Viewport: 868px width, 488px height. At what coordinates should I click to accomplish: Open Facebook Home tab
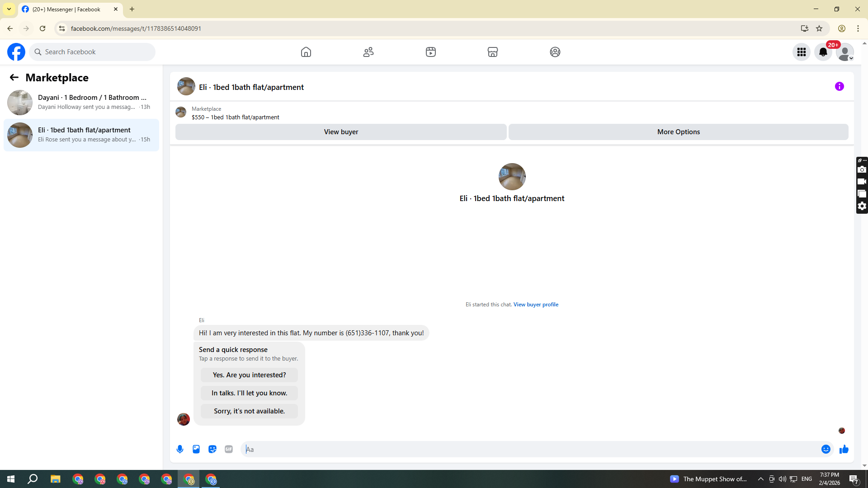[306, 52]
